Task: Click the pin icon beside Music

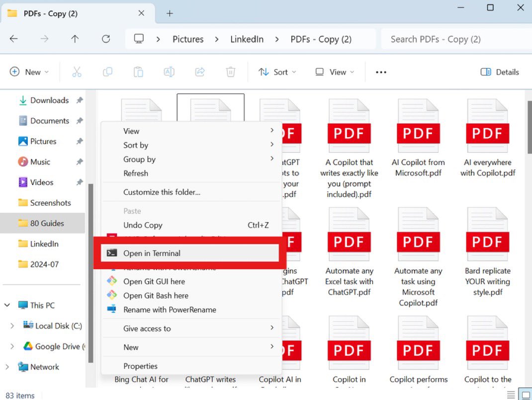Action: pyautogui.click(x=80, y=161)
